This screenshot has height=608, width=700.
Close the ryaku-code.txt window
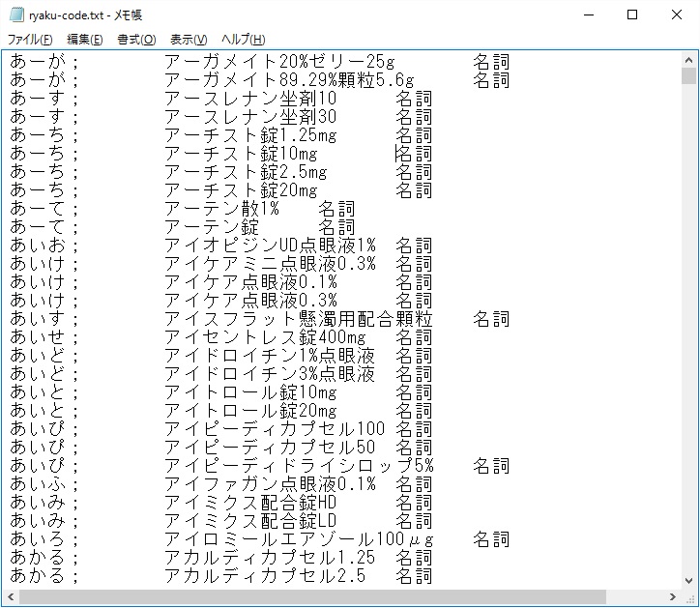[x=677, y=14]
